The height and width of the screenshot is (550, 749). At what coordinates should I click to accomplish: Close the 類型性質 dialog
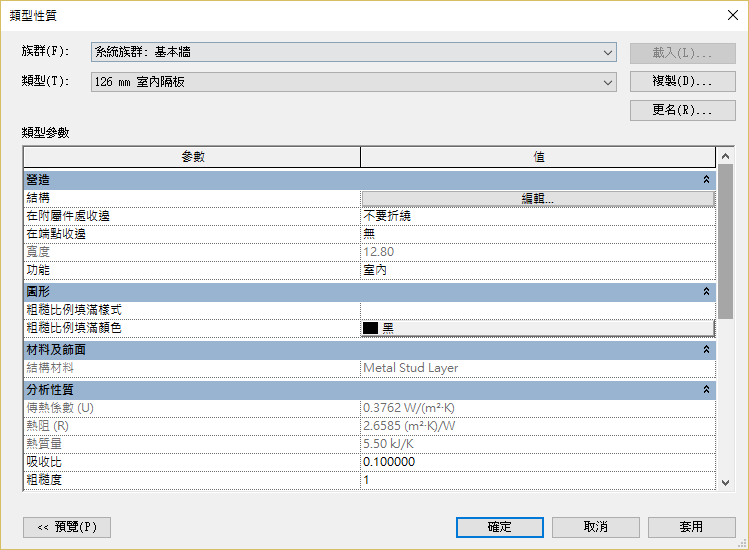pos(733,15)
